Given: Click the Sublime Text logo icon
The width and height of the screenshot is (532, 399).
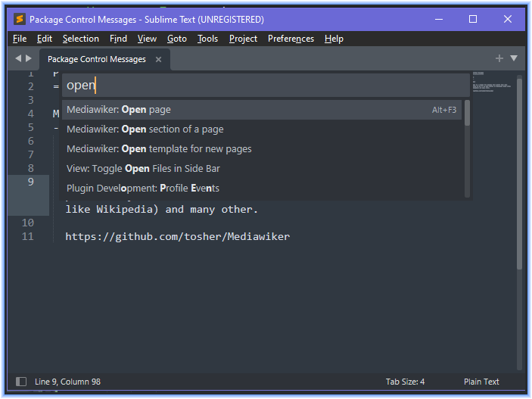Looking at the screenshot, I should point(20,19).
